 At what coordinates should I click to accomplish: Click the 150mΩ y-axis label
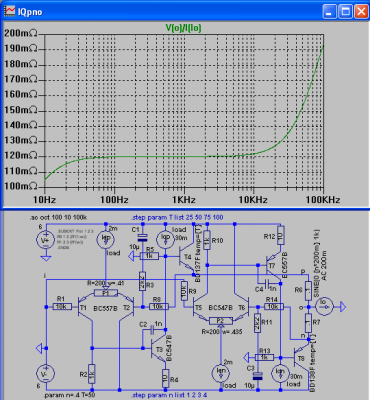coord(21,110)
